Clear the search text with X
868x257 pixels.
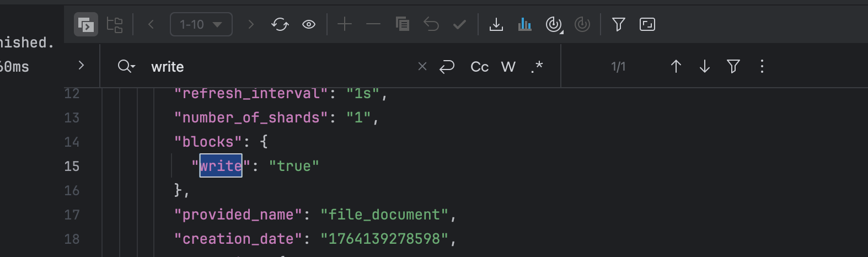pyautogui.click(x=422, y=67)
